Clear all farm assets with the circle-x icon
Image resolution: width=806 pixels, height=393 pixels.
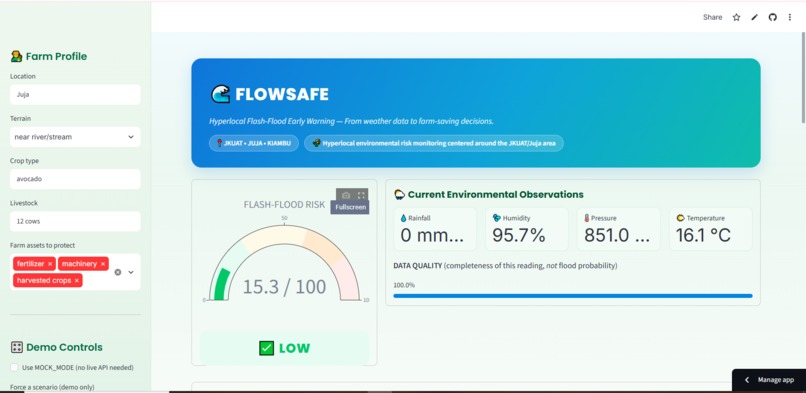pyautogui.click(x=118, y=272)
